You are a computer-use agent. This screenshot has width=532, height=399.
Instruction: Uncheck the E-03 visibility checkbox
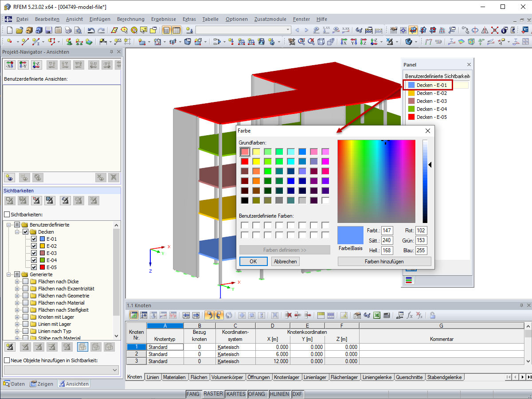(34, 253)
